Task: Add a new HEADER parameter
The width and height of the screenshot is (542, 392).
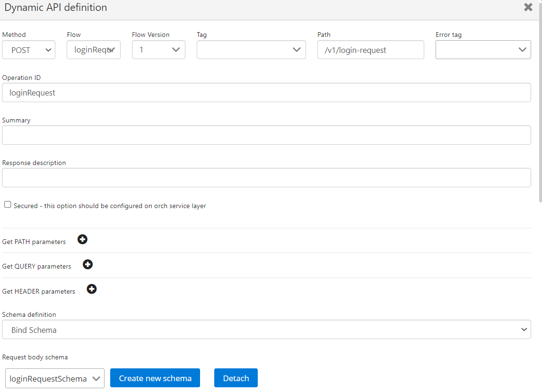Action: (x=92, y=289)
